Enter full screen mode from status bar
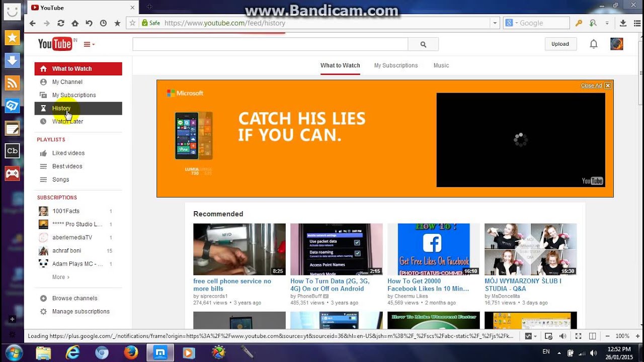This screenshot has width=644, height=362. point(579,336)
